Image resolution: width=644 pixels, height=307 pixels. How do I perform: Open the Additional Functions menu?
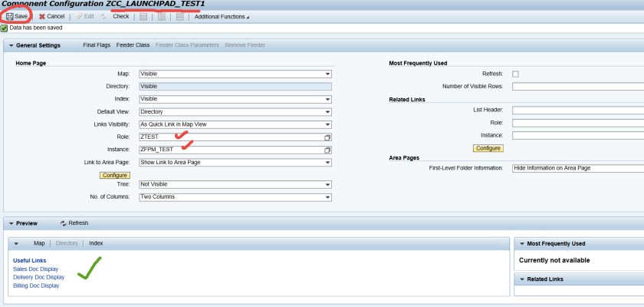[x=222, y=17]
